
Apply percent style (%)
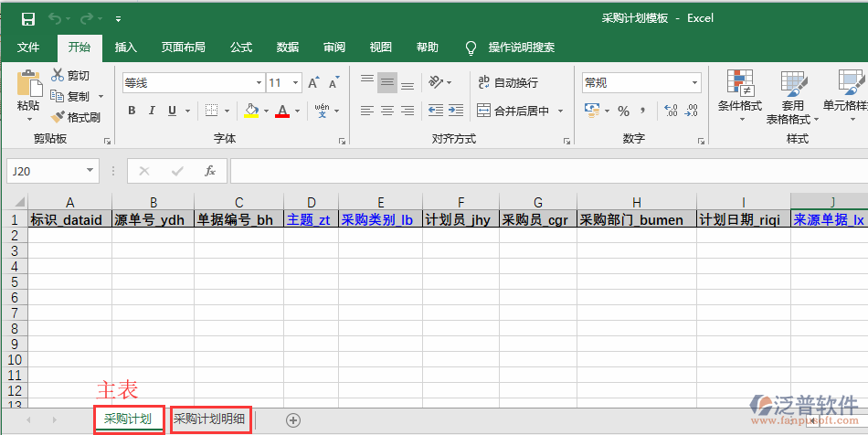[624, 111]
